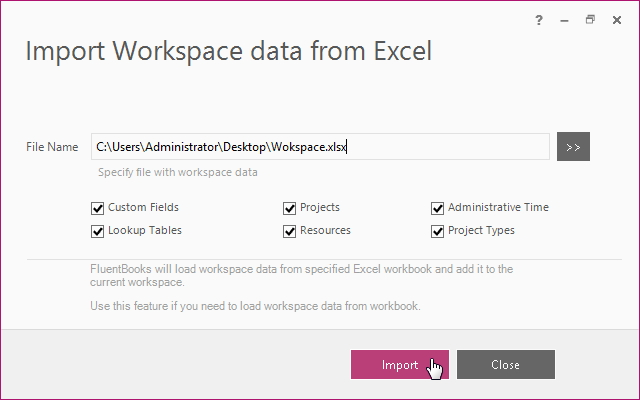
Task: Place cursor at end of Wokspace.xlsx path
Action: [x=347, y=147]
